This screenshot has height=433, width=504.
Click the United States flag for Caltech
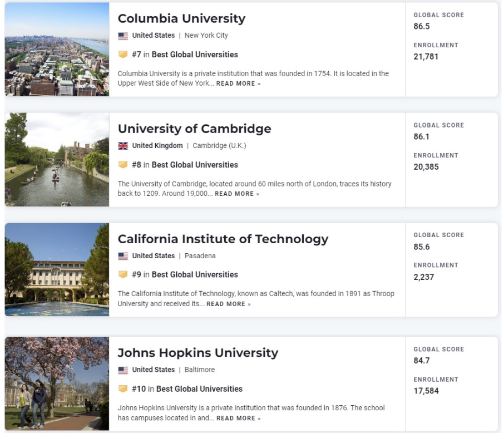(124, 255)
